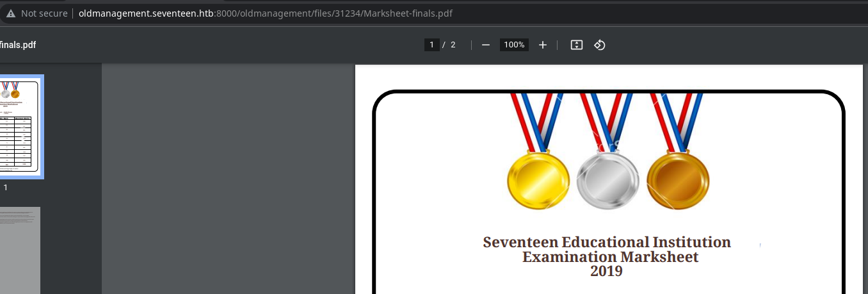
Task: Click the page label under first thumbnail
Action: pos(6,188)
